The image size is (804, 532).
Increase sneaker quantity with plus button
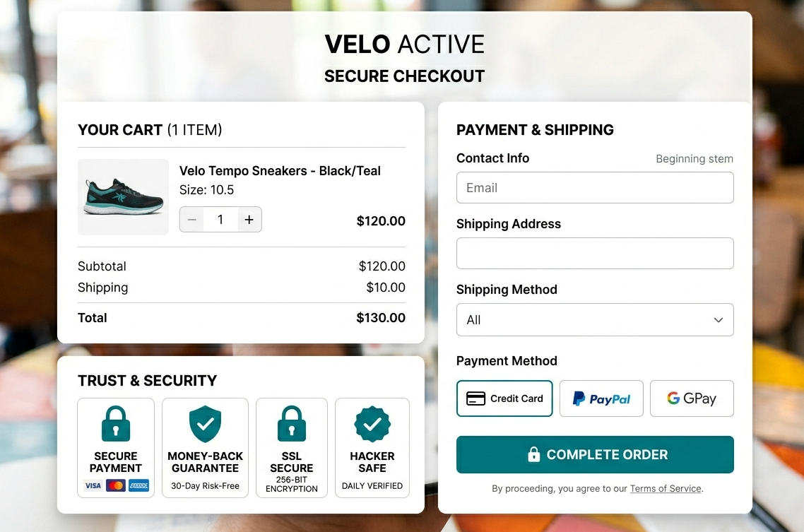249,220
